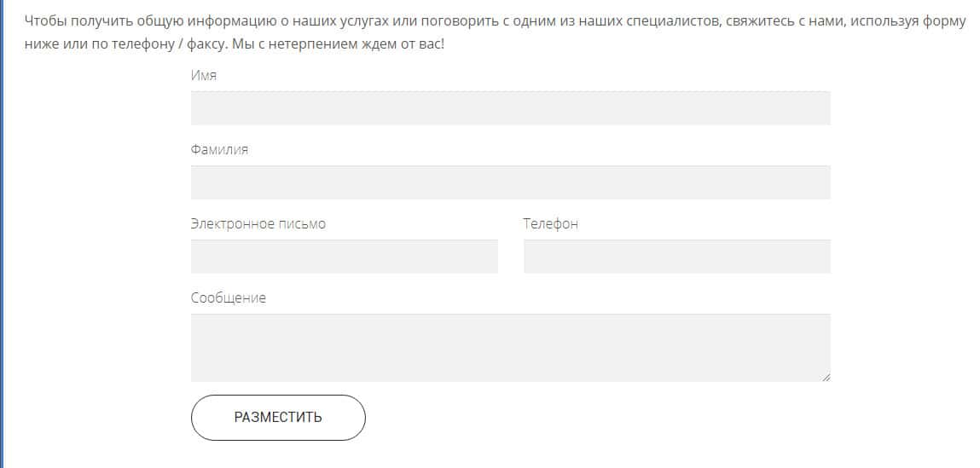This screenshot has width=980, height=468.
Task: Click the blue vertical bar at the page edge
Action: [x=2, y=234]
